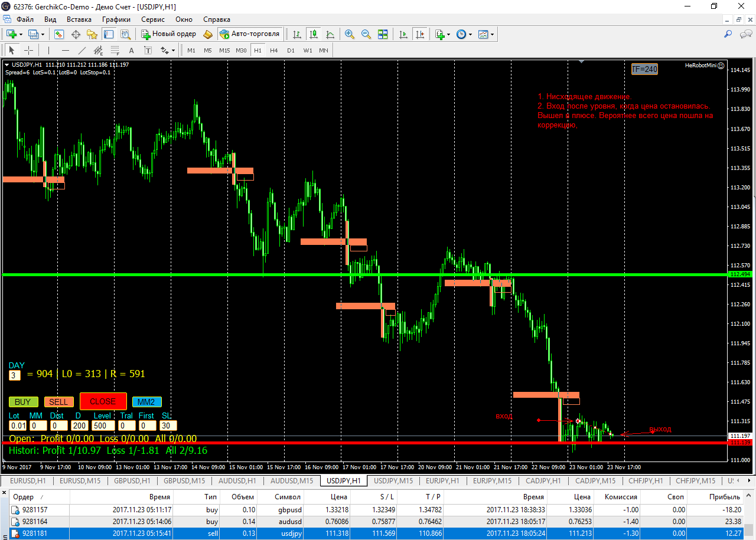Expand the New Chart dropdown arrow

tap(21, 35)
